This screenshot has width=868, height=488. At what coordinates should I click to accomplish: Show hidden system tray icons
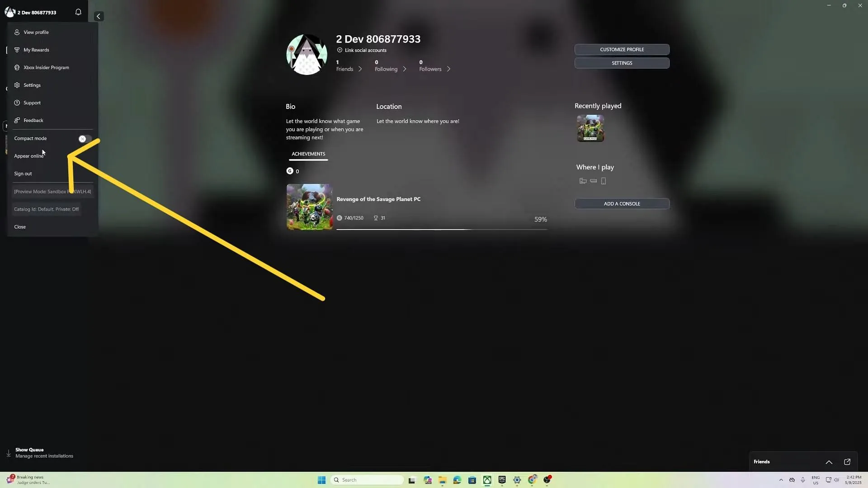click(781, 480)
